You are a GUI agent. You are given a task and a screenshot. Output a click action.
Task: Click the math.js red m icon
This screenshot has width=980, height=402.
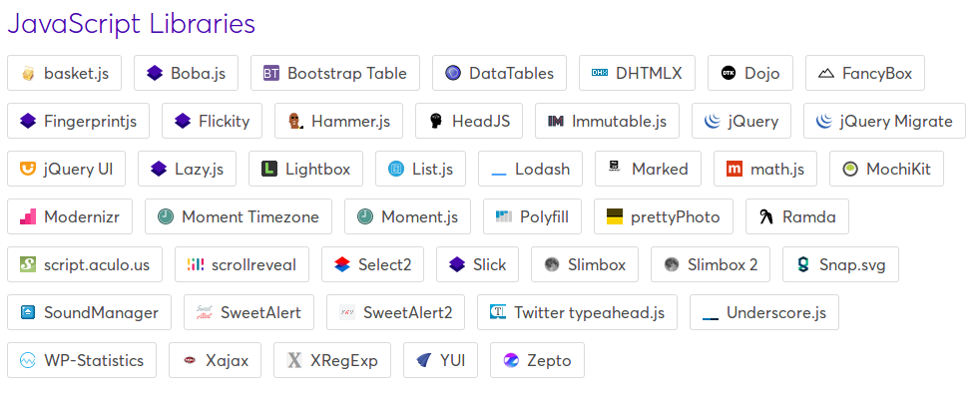point(735,169)
